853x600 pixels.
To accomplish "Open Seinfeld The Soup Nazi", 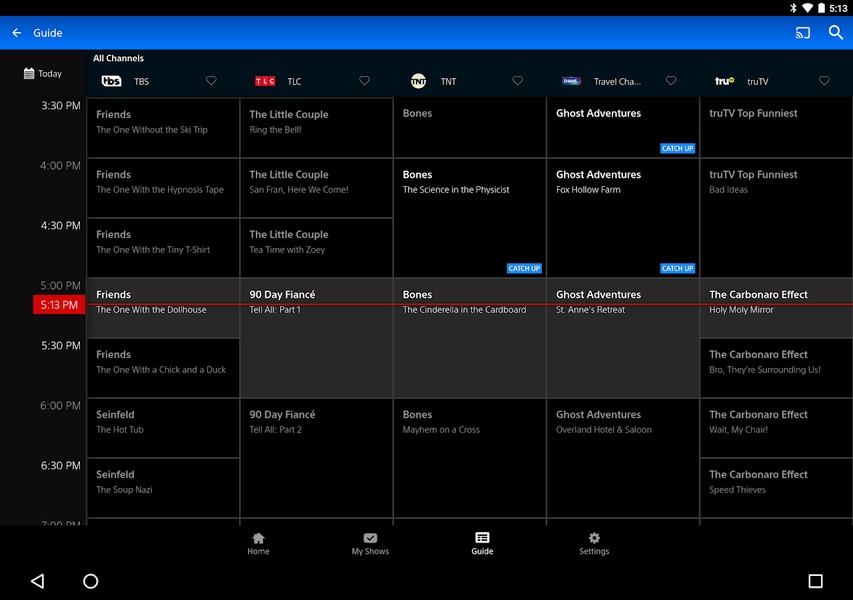I will 163,488.
